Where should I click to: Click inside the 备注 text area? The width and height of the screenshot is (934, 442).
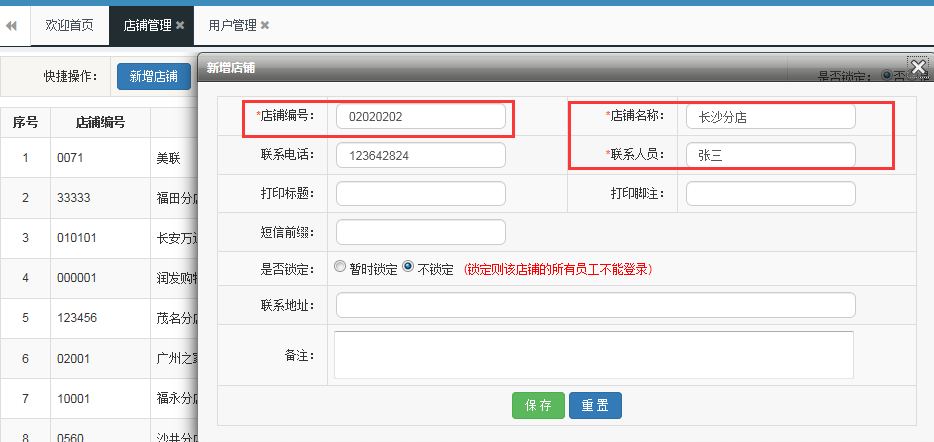pyautogui.click(x=594, y=354)
